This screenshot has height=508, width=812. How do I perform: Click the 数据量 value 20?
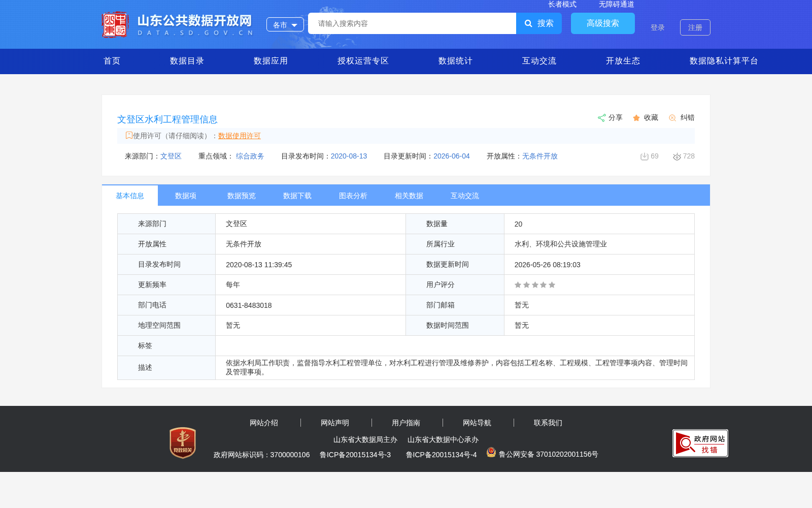[518, 224]
